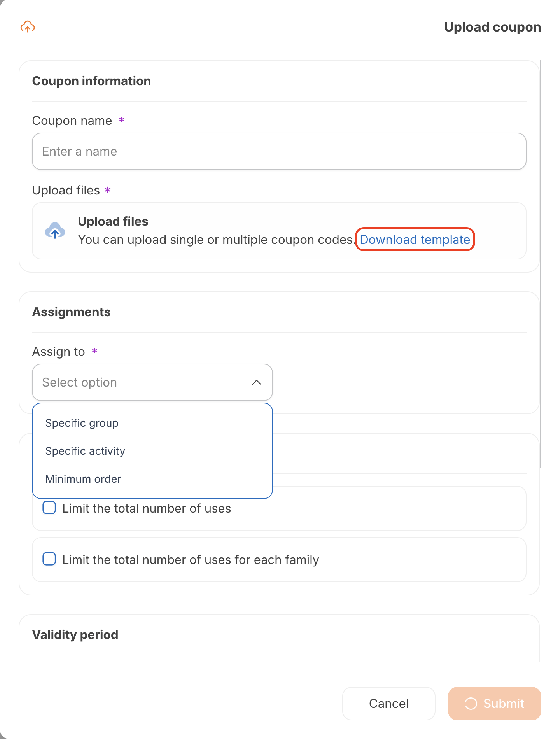Choose Specific group from the list
Image resolution: width=560 pixels, height=739 pixels.
pyautogui.click(x=82, y=423)
